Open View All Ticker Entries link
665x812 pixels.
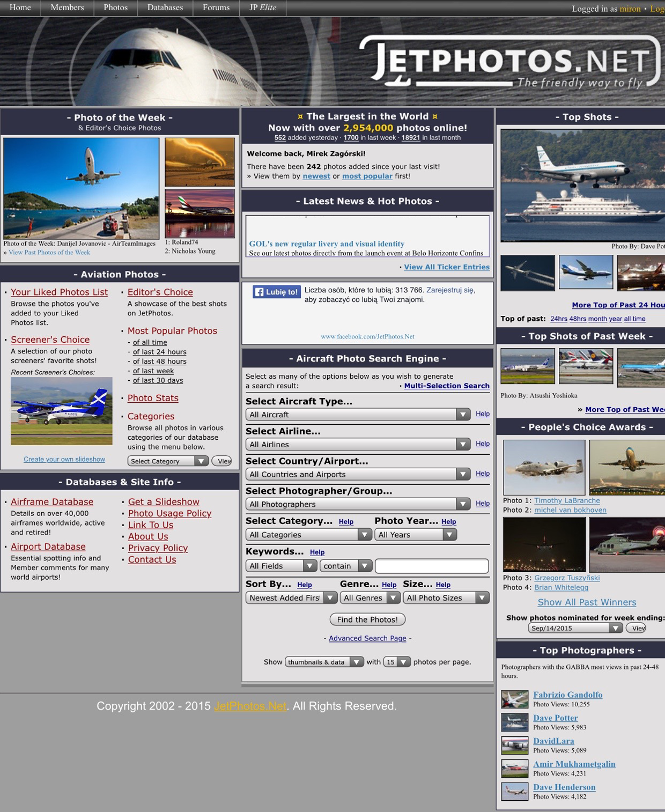tap(447, 267)
